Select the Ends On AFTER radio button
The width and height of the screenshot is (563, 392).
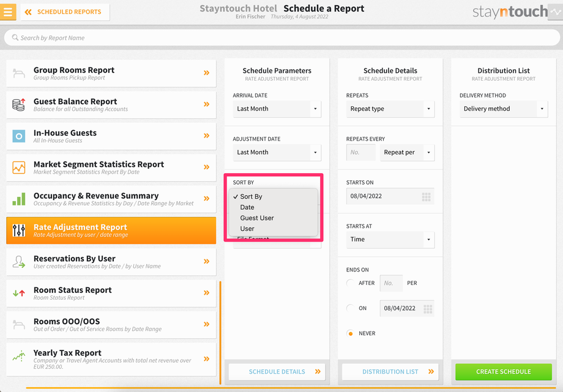click(351, 283)
